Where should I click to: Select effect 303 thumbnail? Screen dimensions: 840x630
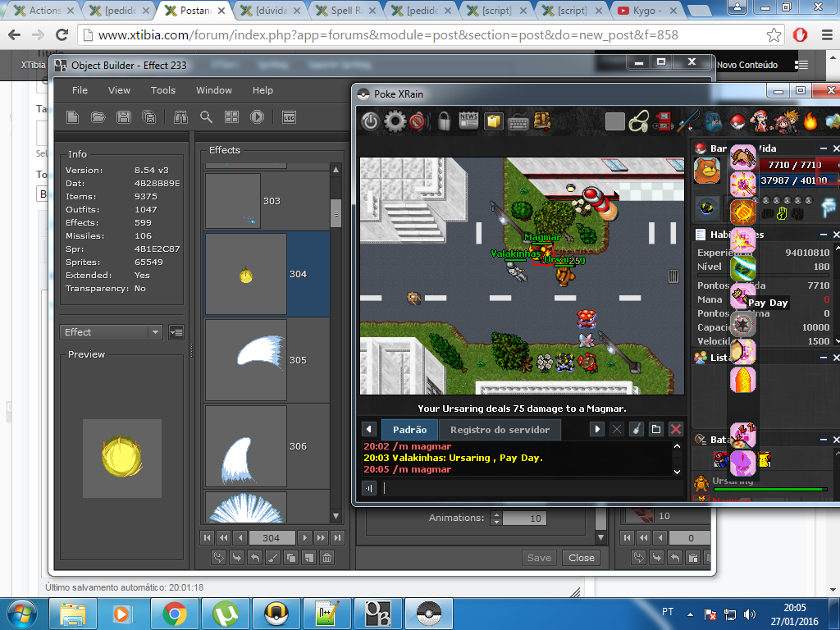point(233,201)
